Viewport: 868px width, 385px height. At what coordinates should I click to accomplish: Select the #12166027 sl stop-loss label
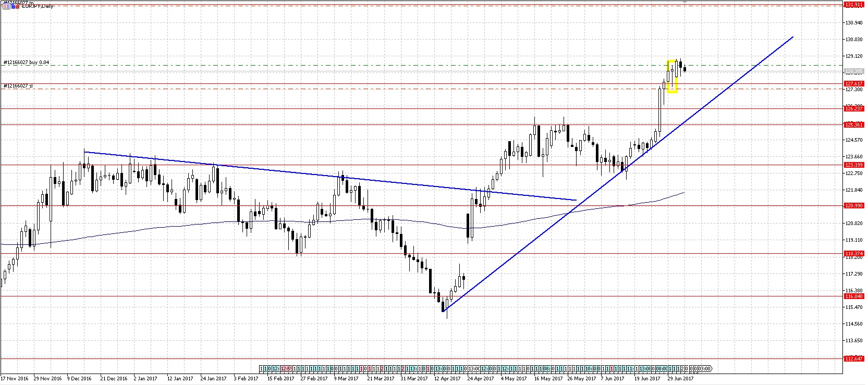click(18, 85)
